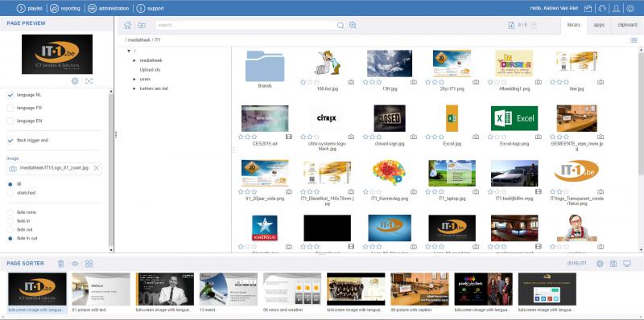The width and height of the screenshot is (644, 320).
Task: Switch to the apps tab
Action: [599, 25]
